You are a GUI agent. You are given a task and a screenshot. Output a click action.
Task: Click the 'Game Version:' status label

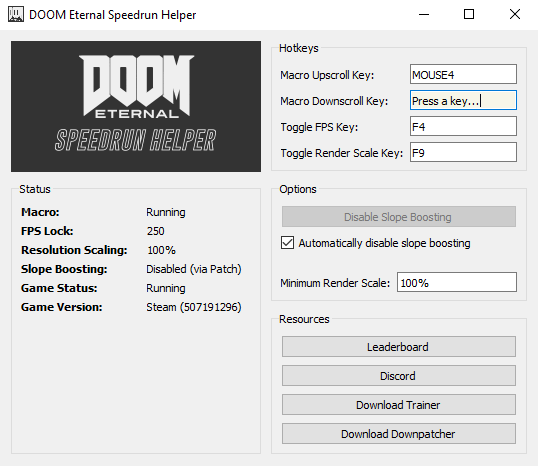[62, 307]
